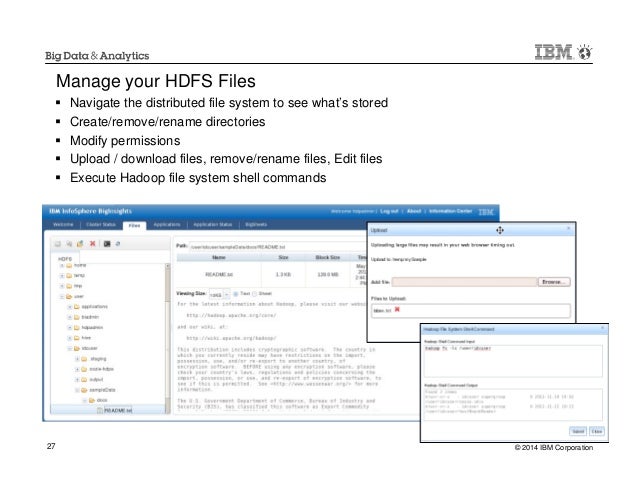Open the Application Status tab
This screenshot has width=638, height=493.
pyautogui.click(x=212, y=225)
